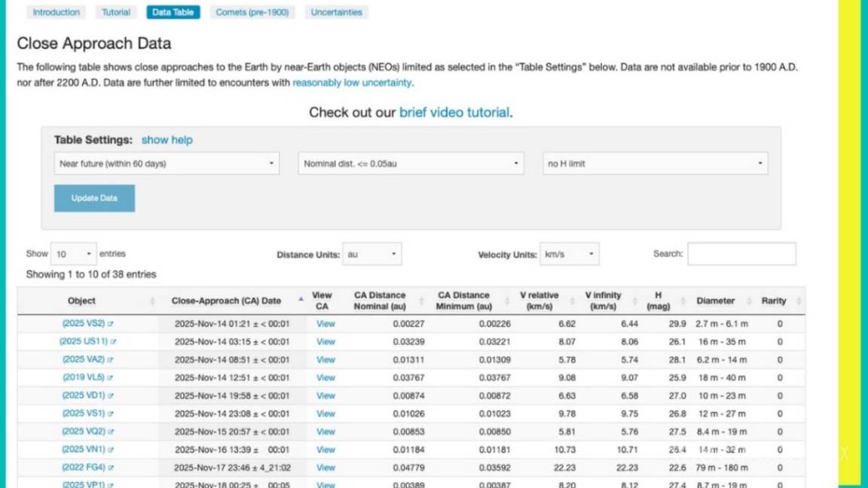Follow the 'brief video tutorial' link

point(454,112)
